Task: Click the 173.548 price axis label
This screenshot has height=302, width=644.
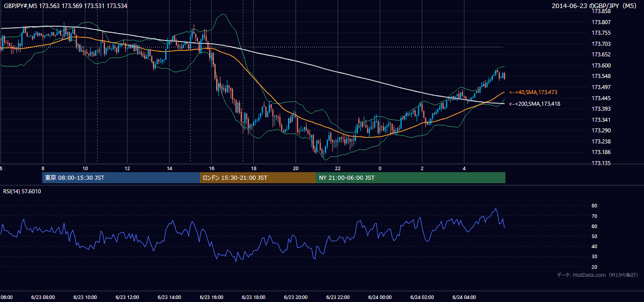Action: 601,76
